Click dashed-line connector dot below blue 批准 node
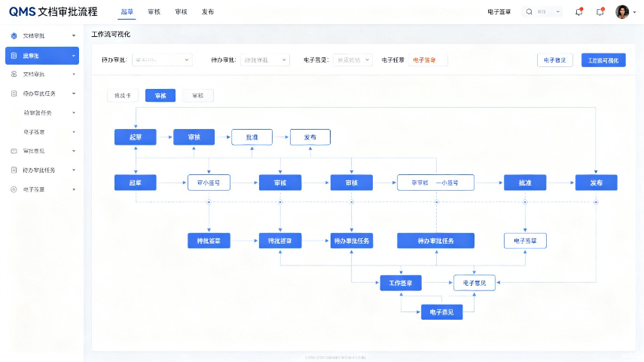 [x=525, y=202]
